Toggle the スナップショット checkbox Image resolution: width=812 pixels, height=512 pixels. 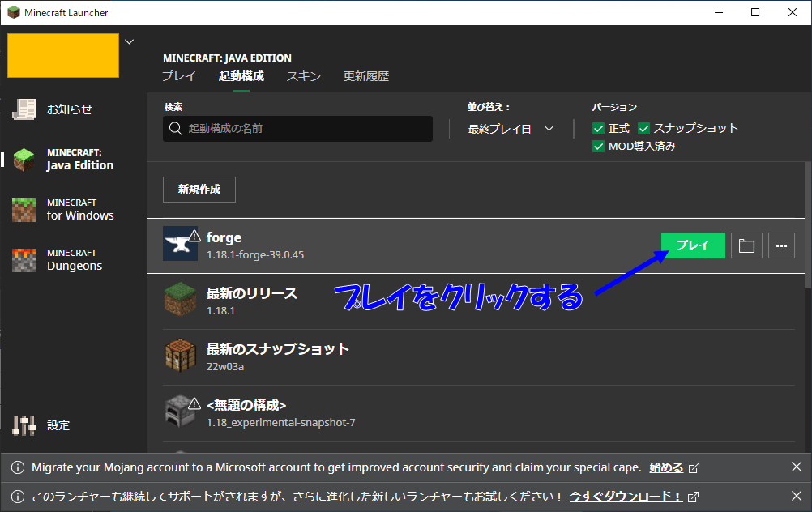(x=643, y=128)
